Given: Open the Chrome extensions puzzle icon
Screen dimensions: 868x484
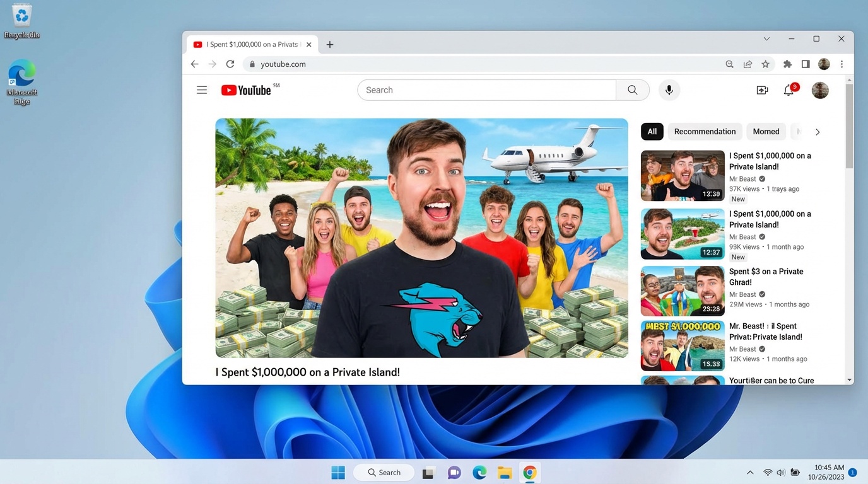Looking at the screenshot, I should [787, 64].
